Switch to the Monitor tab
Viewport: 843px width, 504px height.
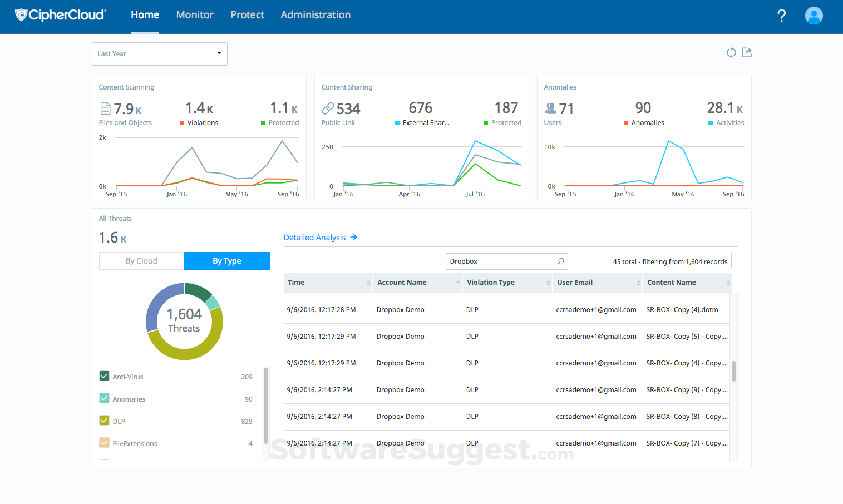click(194, 15)
